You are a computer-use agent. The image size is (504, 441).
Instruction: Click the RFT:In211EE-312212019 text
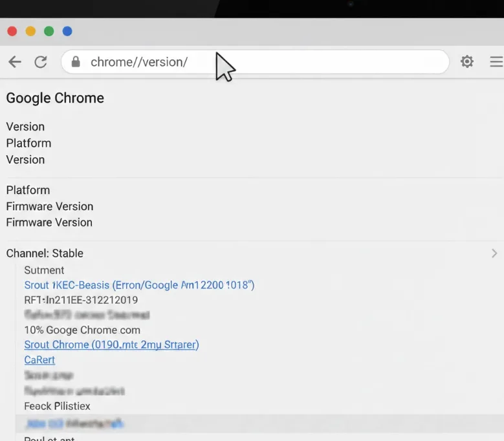pyautogui.click(x=81, y=300)
